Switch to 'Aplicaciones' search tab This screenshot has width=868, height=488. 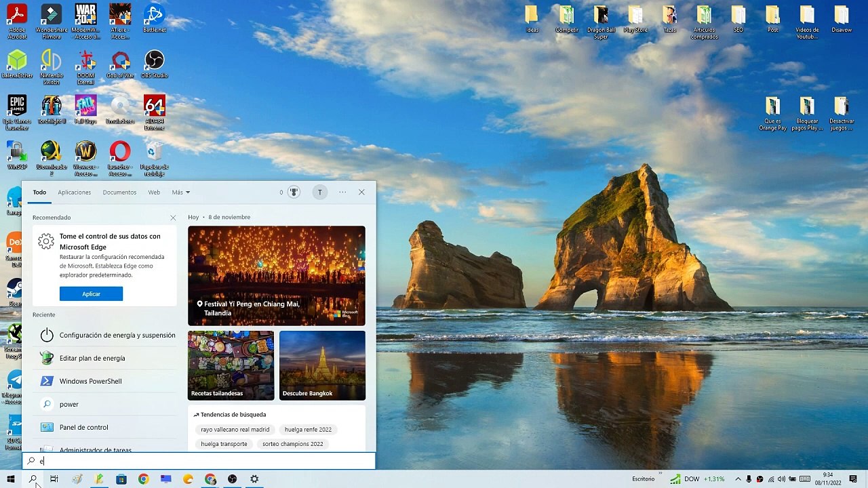75,192
